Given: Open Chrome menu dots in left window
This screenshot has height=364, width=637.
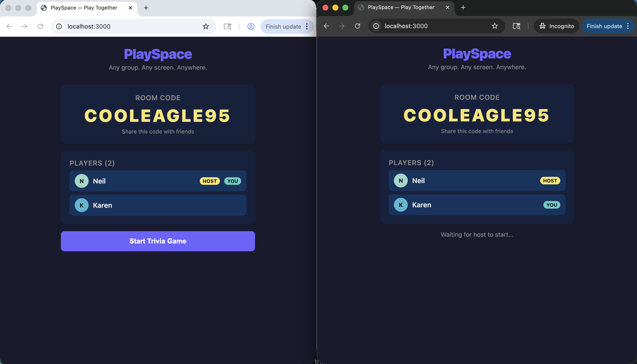Looking at the screenshot, I should tap(307, 26).
